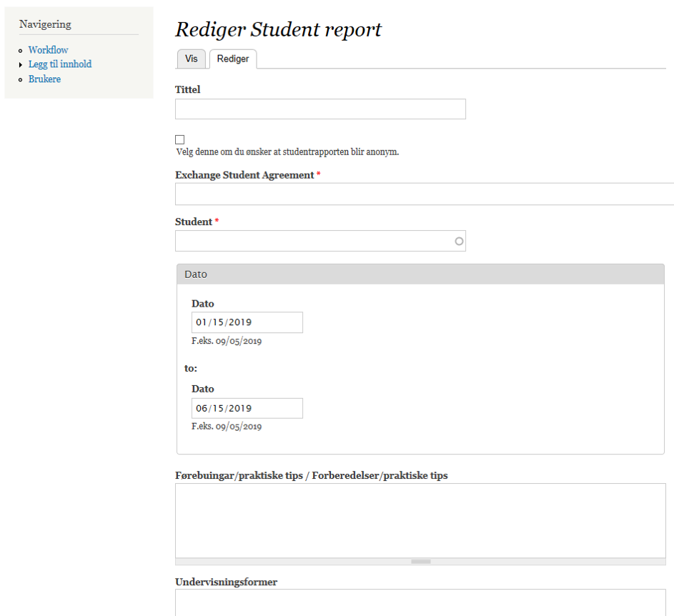674x616 pixels.
Task: Open the Workflow navigation link
Action: point(48,50)
